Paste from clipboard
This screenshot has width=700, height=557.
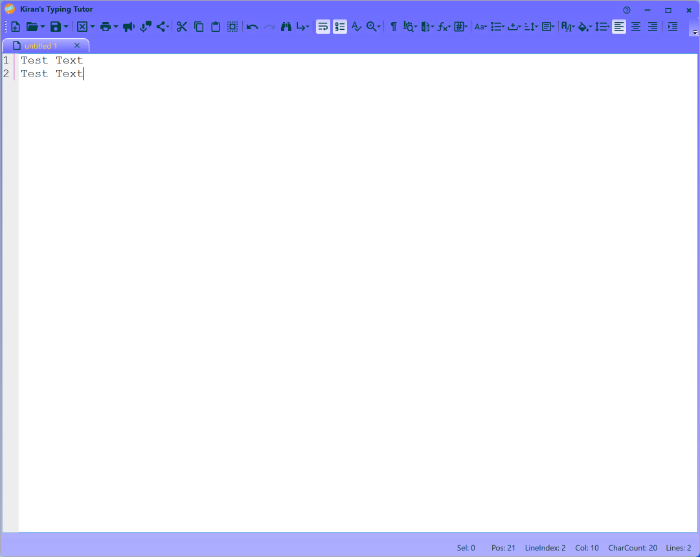point(216,27)
